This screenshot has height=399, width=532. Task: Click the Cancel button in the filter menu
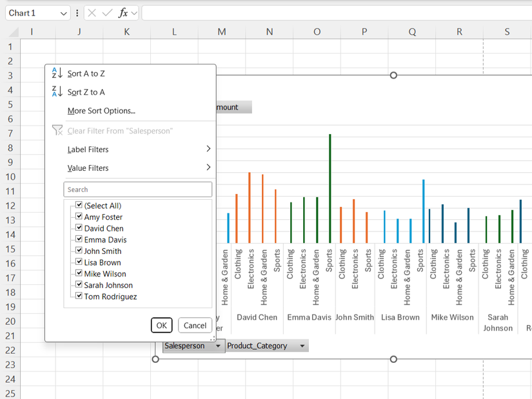pos(195,325)
